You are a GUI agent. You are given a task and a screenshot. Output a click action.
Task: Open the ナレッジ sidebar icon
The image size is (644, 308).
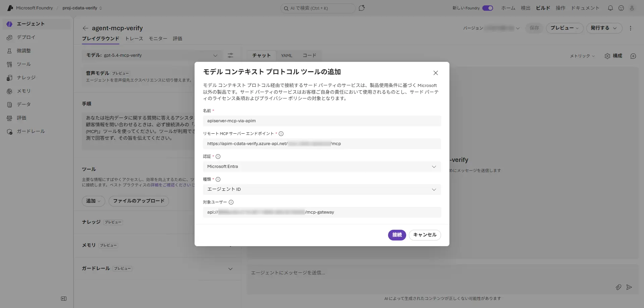tap(9, 78)
